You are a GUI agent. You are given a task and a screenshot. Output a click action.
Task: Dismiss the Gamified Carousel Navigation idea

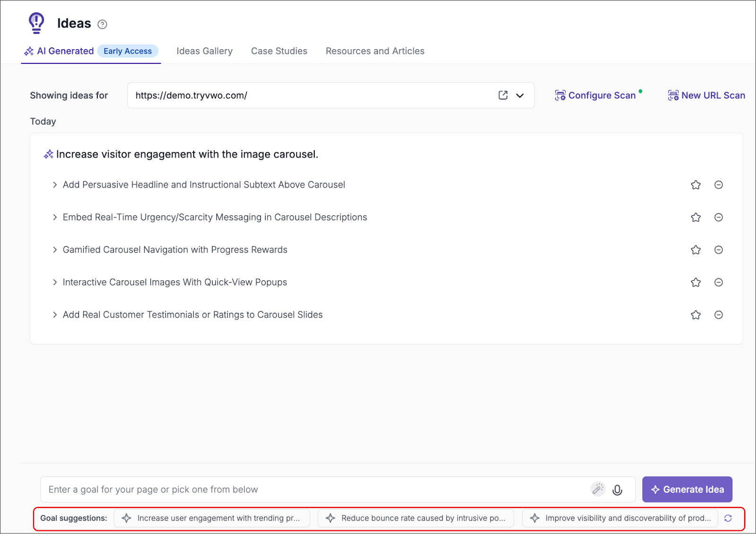719,250
